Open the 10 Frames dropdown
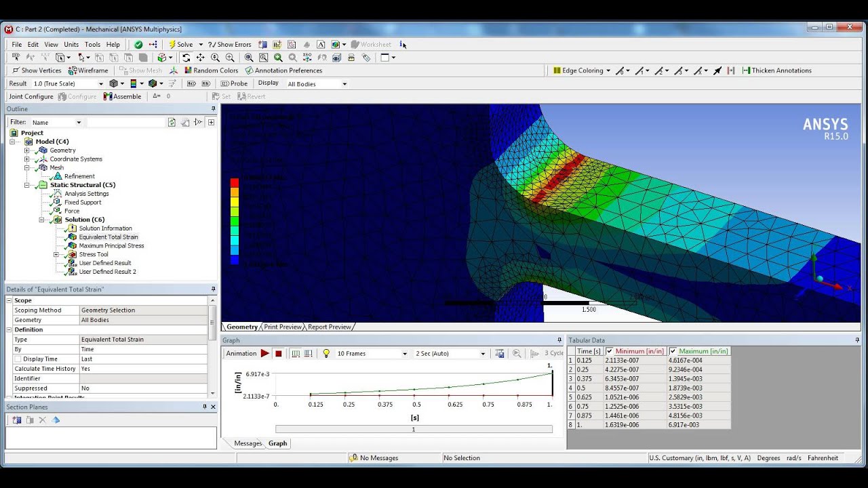The image size is (868, 488). click(405, 354)
